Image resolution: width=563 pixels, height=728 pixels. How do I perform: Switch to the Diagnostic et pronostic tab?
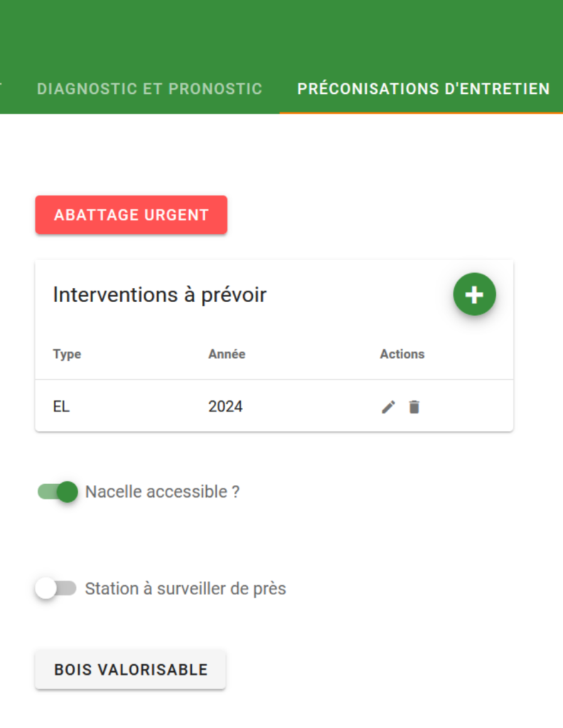pos(149,89)
